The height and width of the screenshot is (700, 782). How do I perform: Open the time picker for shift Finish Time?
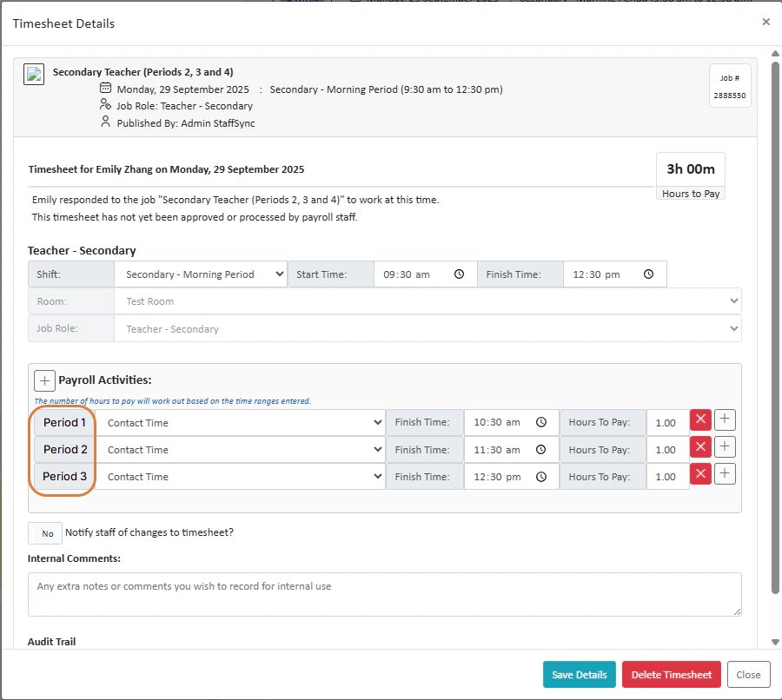tap(647, 274)
